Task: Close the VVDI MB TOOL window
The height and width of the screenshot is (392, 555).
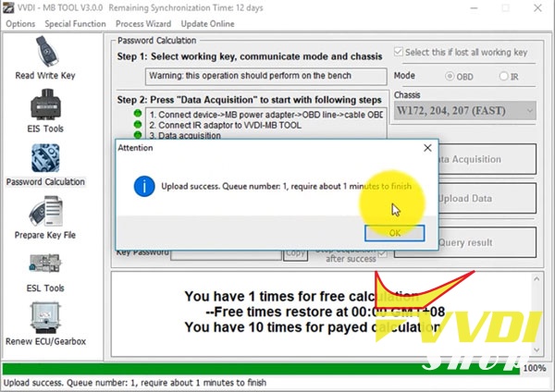Action: [537, 7]
